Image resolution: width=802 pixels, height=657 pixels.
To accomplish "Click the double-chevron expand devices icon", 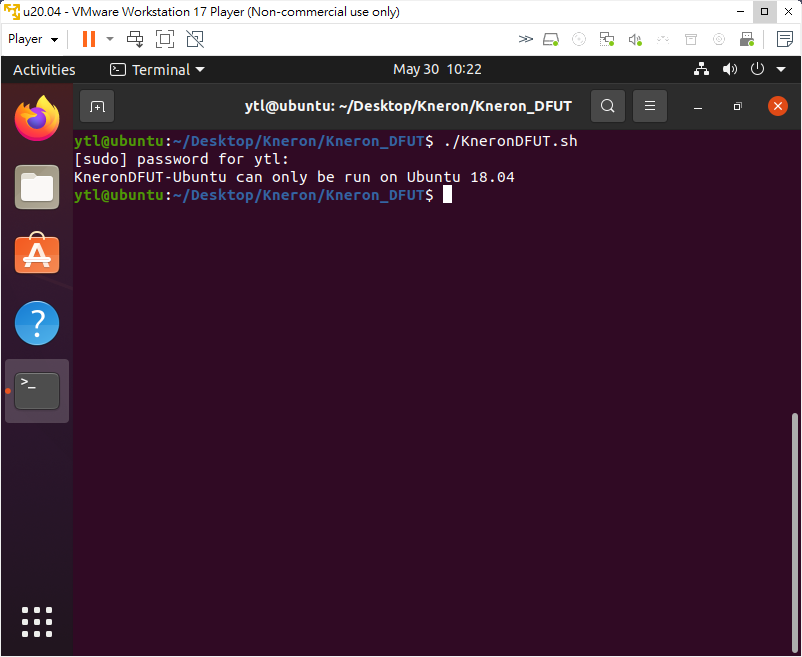I will [525, 39].
